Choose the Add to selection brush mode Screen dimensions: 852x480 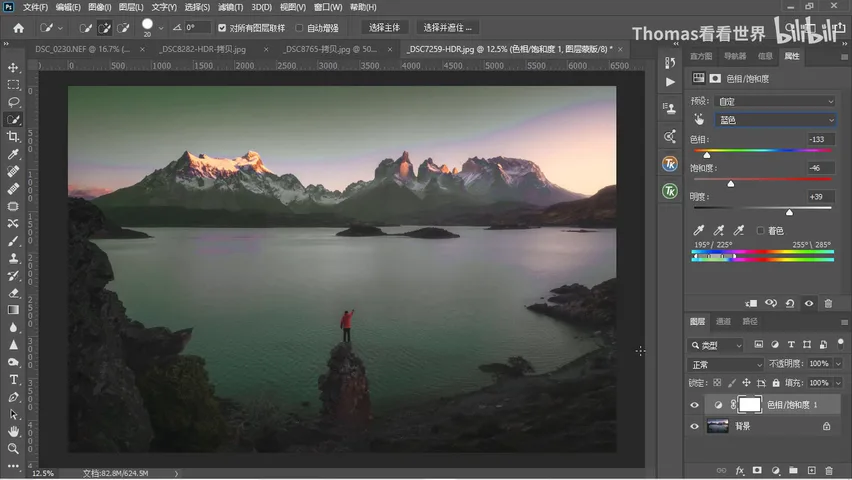pos(104,28)
